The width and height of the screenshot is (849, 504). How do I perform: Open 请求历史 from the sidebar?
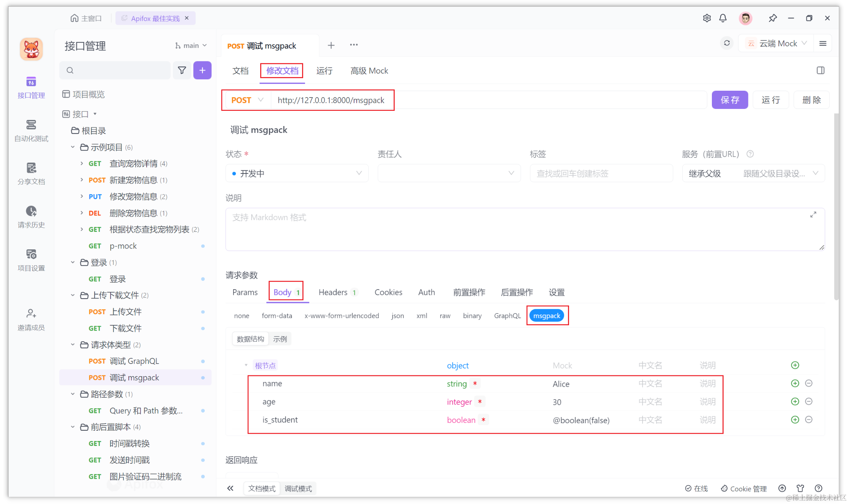[31, 217]
